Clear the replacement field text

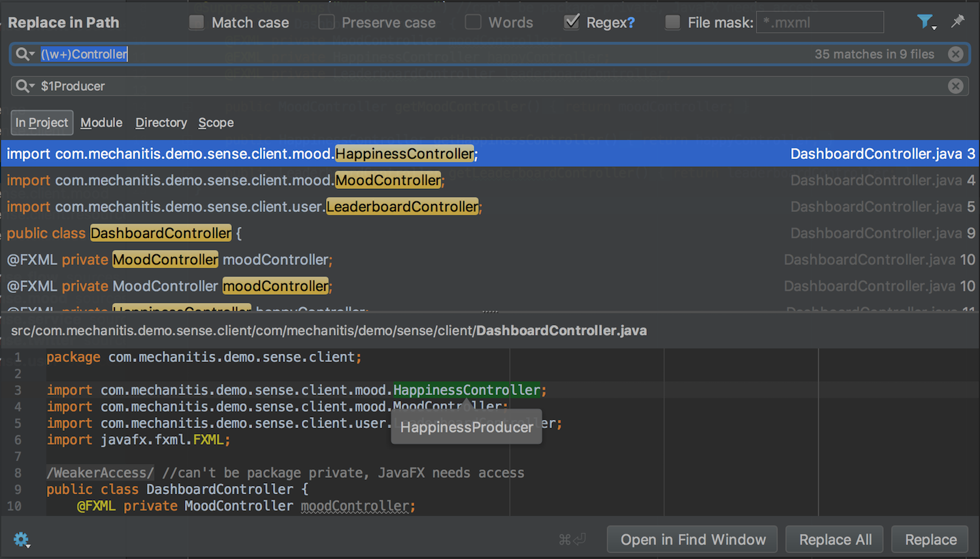956,86
